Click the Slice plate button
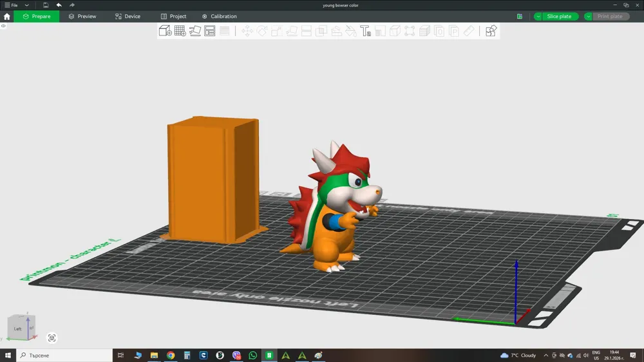This screenshot has width=644, height=362. point(560,17)
